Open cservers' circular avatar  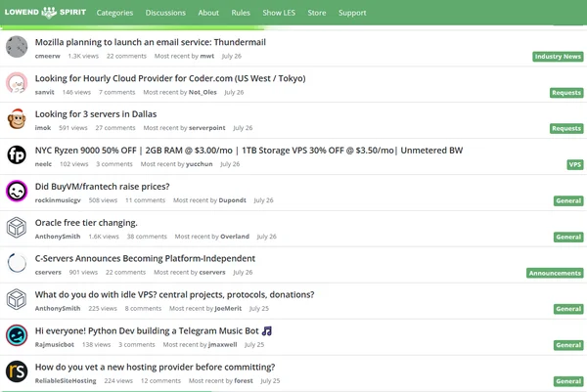tap(17, 263)
